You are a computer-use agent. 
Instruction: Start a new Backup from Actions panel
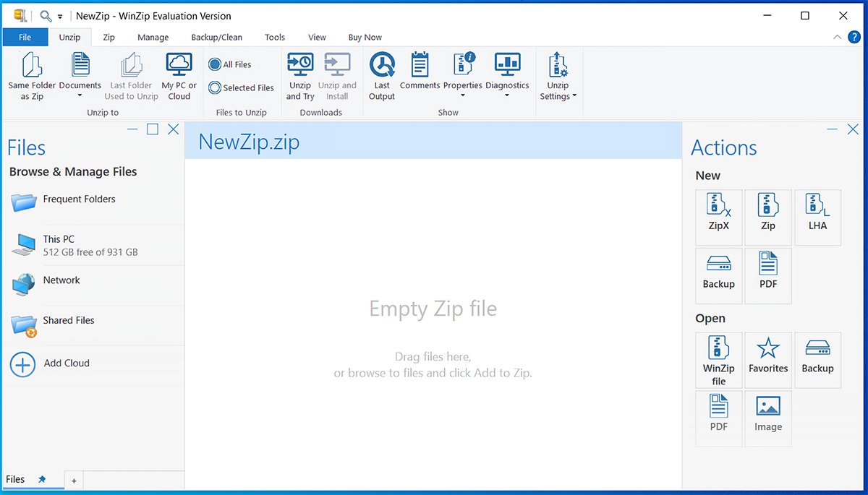(x=718, y=275)
